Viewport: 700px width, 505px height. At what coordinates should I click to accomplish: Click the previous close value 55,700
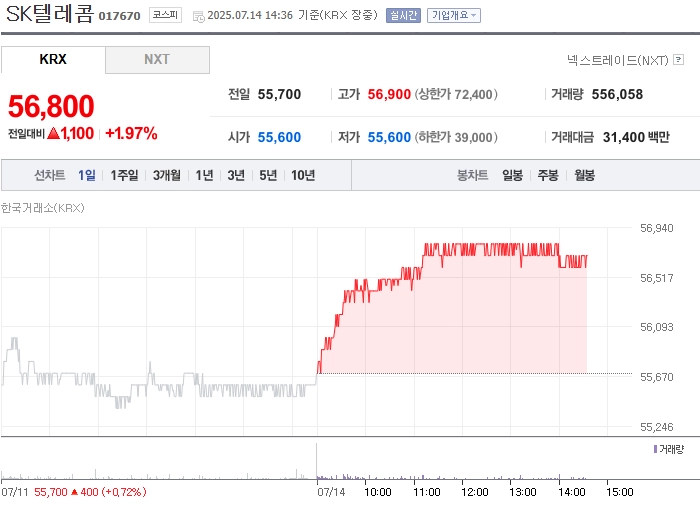pyautogui.click(x=279, y=94)
